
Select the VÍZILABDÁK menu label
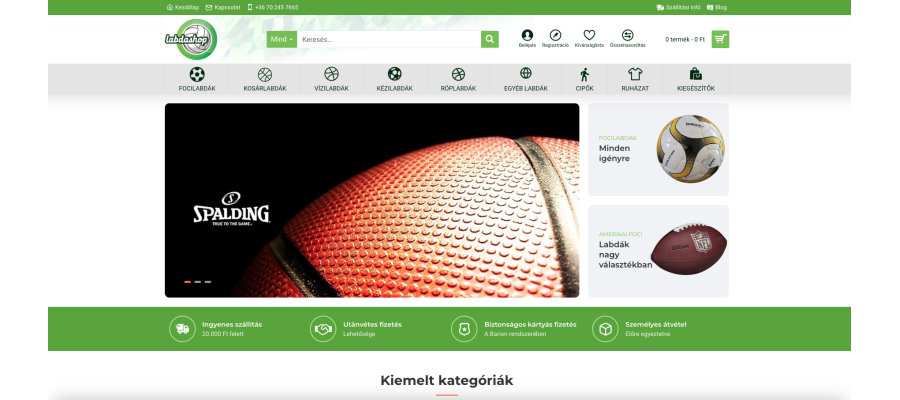pyautogui.click(x=331, y=88)
